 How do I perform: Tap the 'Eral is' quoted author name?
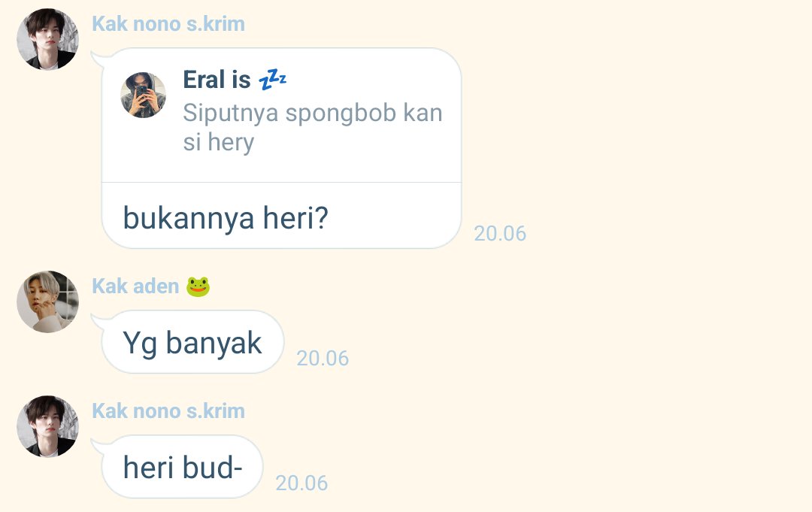(217, 80)
